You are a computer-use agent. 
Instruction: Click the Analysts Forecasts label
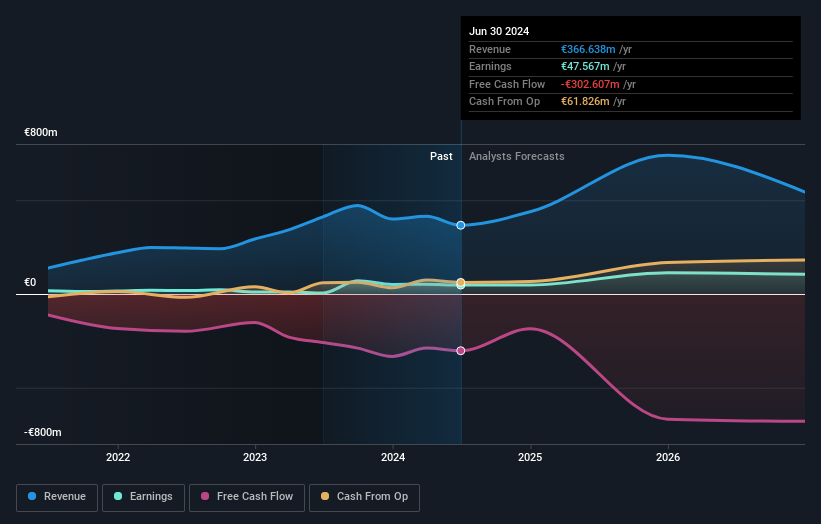(x=516, y=156)
